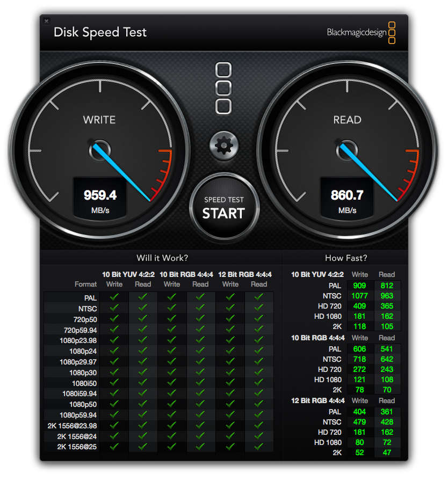Click the WRITE gauge label

point(99,120)
